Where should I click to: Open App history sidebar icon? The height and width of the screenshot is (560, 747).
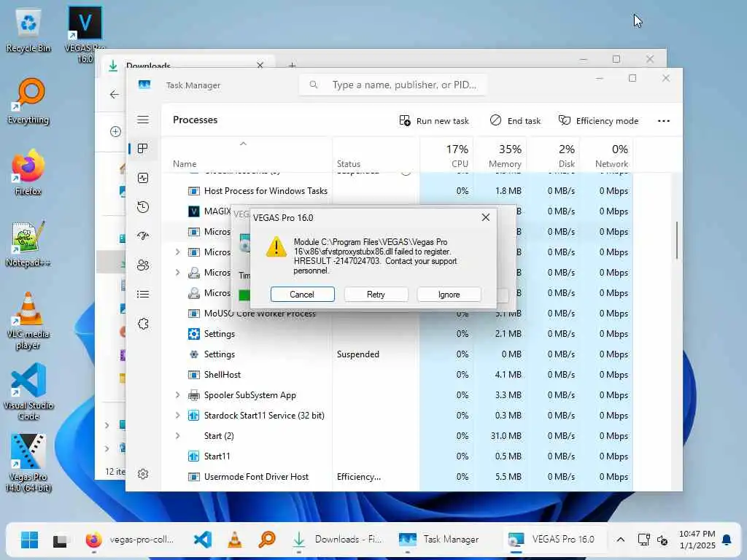point(143,207)
